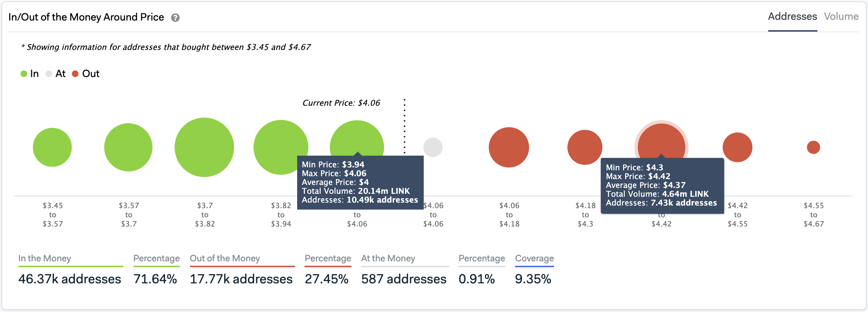Viewport: 868px width, 312px height.
Task: Click the note about addresses bought between $3.45 and $4.67
Action: pyautogui.click(x=166, y=47)
